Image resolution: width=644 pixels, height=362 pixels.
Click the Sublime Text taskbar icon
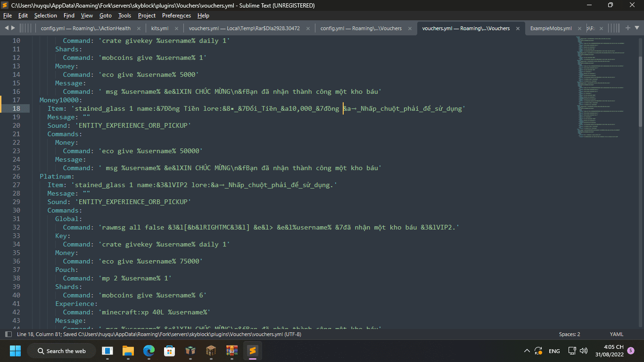pos(253,351)
